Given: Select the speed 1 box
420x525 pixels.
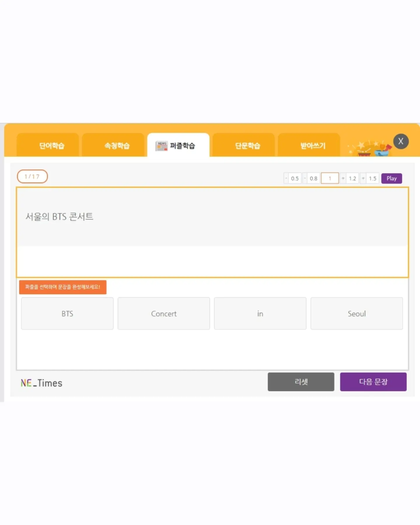Looking at the screenshot, I should pyautogui.click(x=330, y=178).
